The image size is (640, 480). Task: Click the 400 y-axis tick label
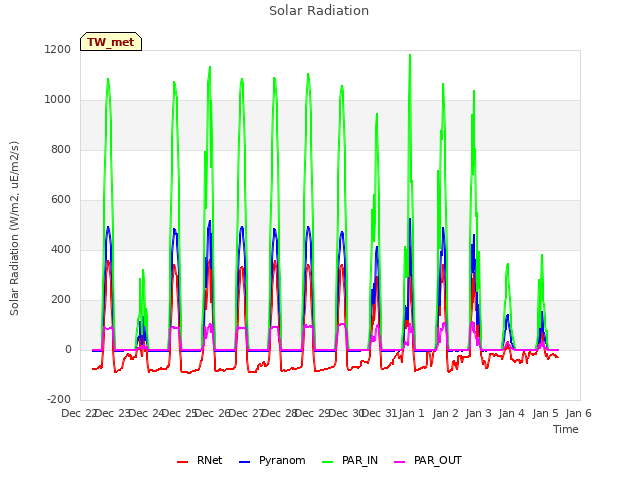point(61,249)
